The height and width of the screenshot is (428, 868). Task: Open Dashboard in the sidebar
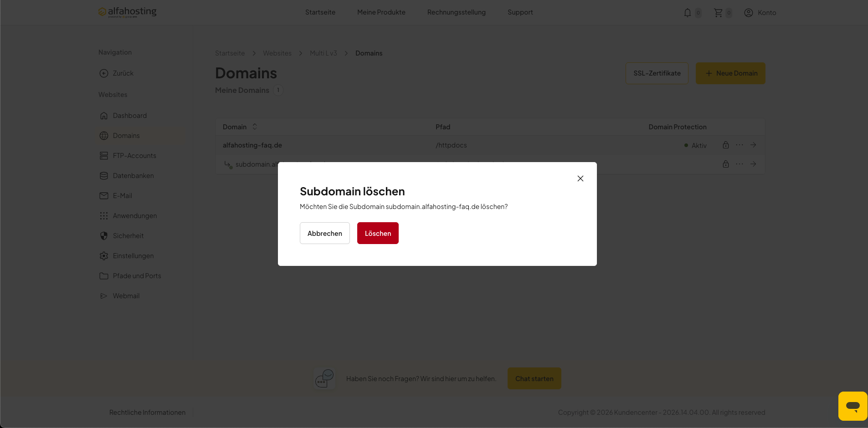(x=123, y=116)
